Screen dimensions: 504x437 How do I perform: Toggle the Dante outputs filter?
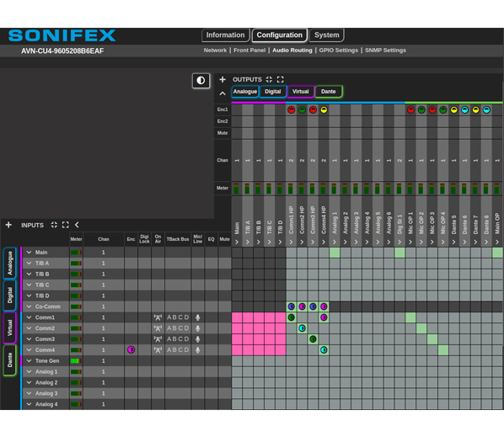coord(329,92)
